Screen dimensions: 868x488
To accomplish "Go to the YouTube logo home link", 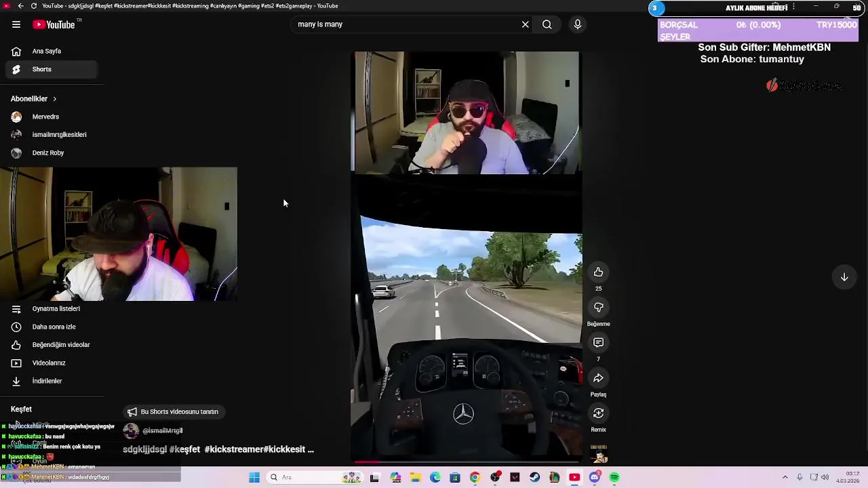I will click(x=54, y=24).
